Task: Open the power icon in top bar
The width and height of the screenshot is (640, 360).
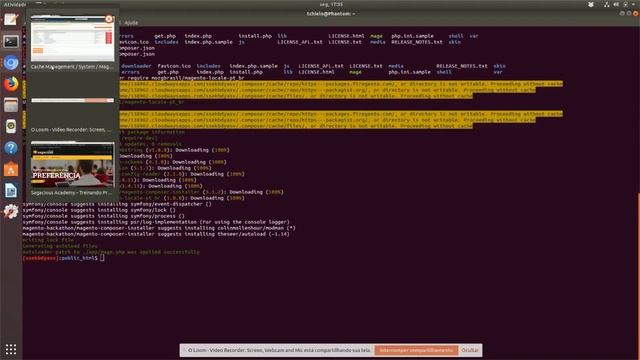Action: [626, 4]
